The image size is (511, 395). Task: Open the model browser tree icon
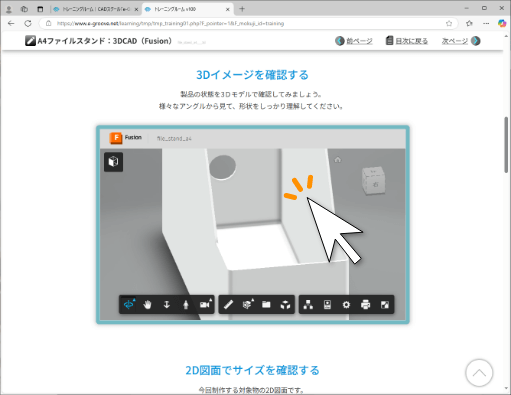(308, 304)
